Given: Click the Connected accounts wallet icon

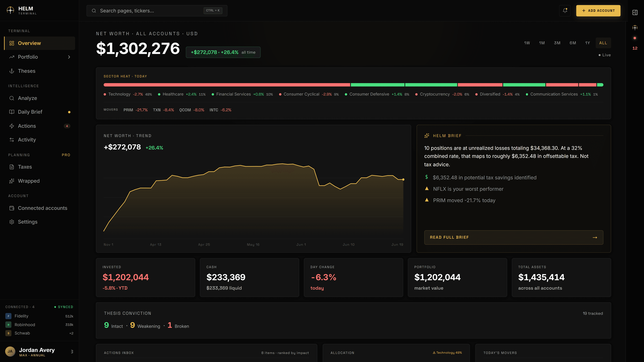Looking at the screenshot, I should coord(12,208).
